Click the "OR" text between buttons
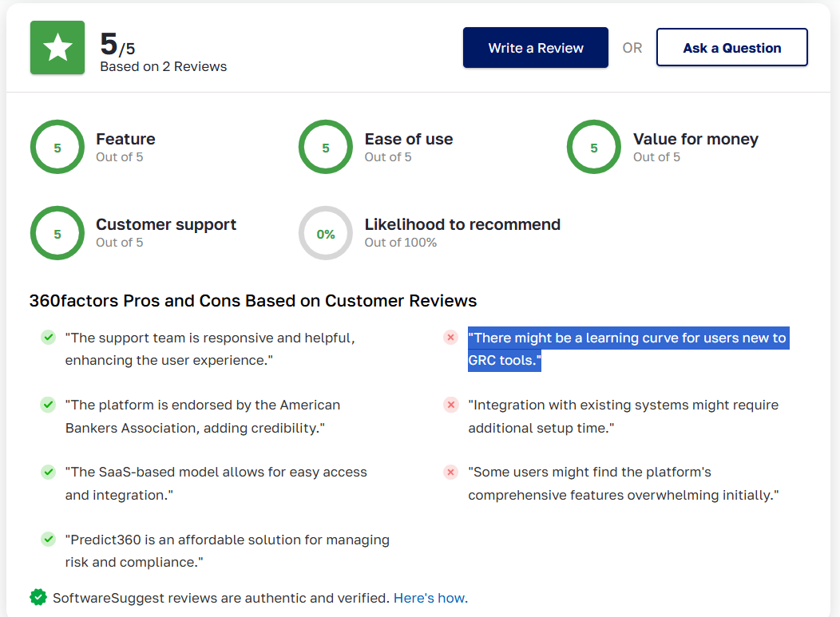 coord(632,48)
